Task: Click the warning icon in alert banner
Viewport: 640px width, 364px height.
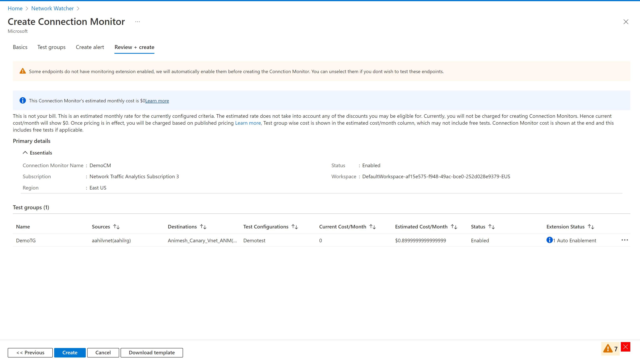Action: click(x=22, y=71)
